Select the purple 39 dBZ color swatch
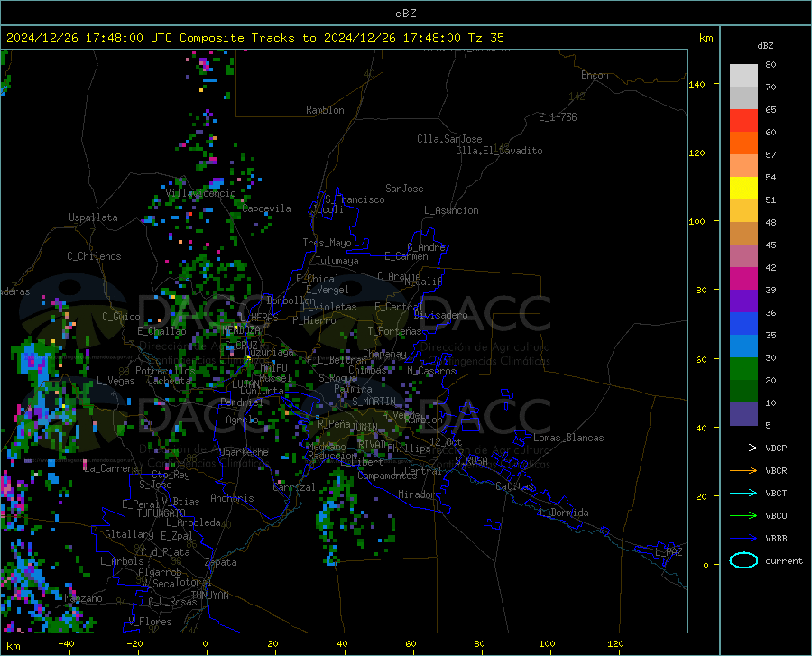 coord(743,301)
